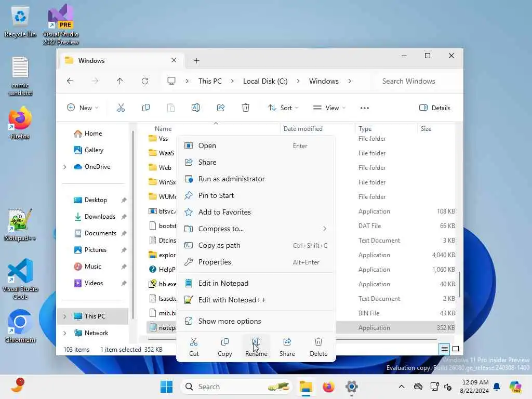Choose Pin to Start
The image size is (532, 399).
point(257,195)
